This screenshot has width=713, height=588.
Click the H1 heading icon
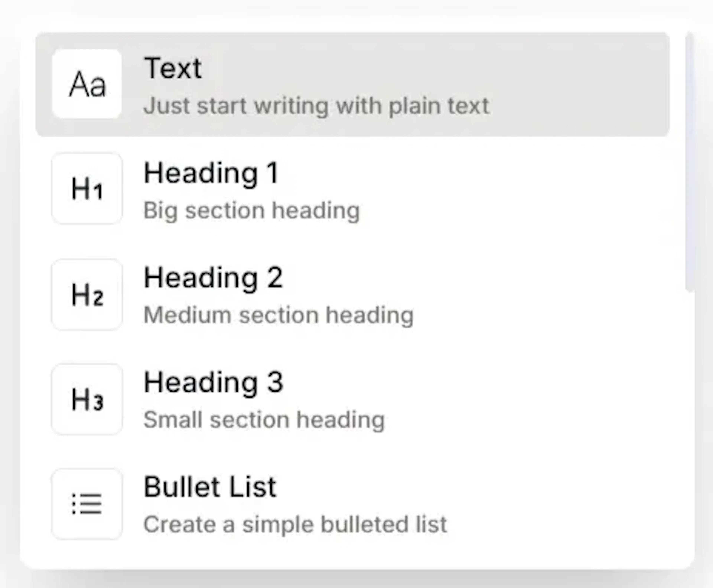[x=87, y=189]
